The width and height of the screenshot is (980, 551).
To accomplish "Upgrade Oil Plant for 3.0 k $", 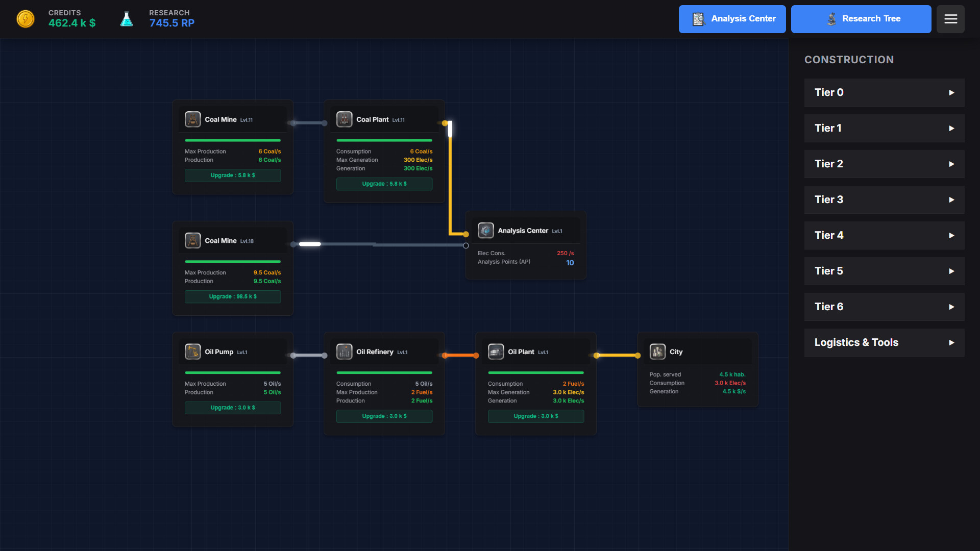I will tap(536, 416).
